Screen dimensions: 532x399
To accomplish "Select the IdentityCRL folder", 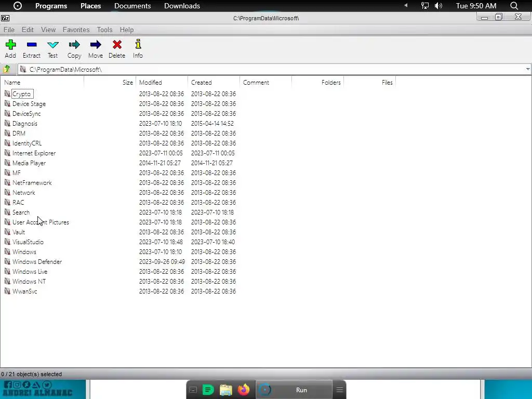I will click(27, 143).
